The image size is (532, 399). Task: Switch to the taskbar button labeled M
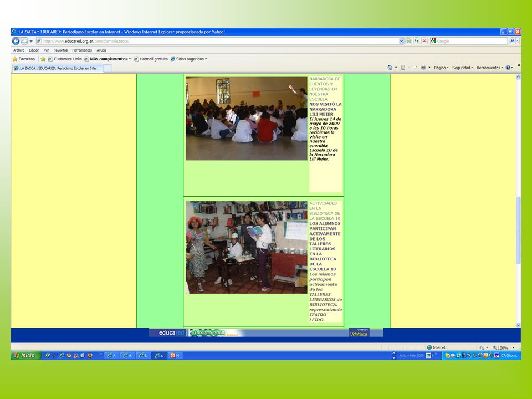(x=175, y=356)
